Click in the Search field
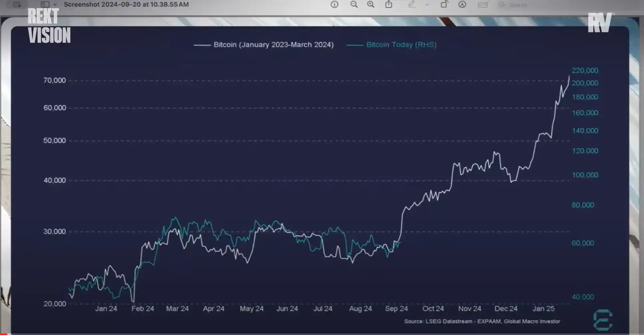Screen dimensions: 644x335 pyautogui.click(x=517, y=5)
